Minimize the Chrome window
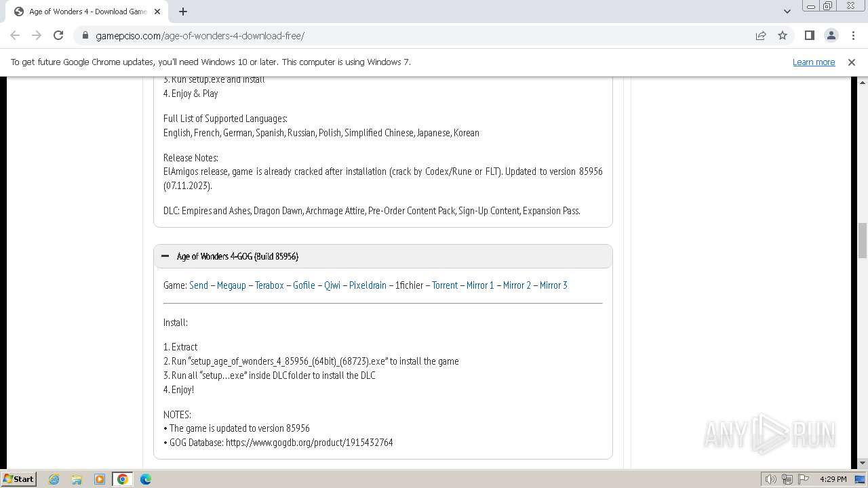 [811, 6]
